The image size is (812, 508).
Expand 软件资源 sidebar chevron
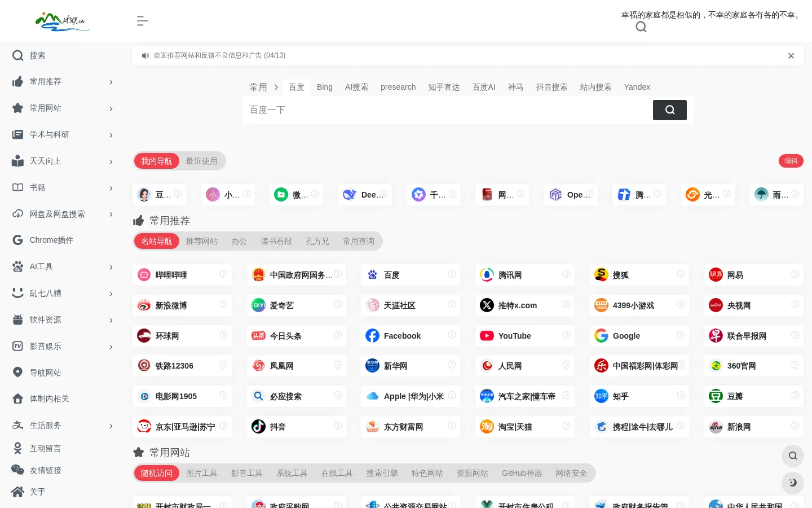pyautogui.click(x=111, y=321)
